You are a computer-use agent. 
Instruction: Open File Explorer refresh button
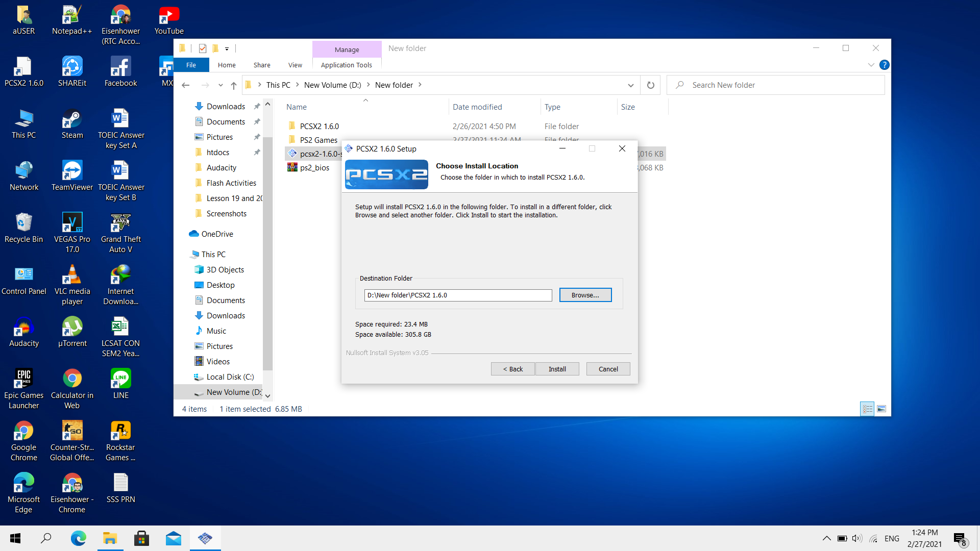click(x=650, y=85)
